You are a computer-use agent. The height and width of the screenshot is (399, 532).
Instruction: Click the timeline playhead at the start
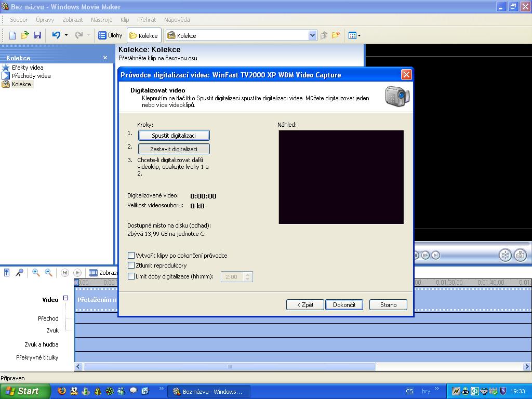[x=77, y=282]
